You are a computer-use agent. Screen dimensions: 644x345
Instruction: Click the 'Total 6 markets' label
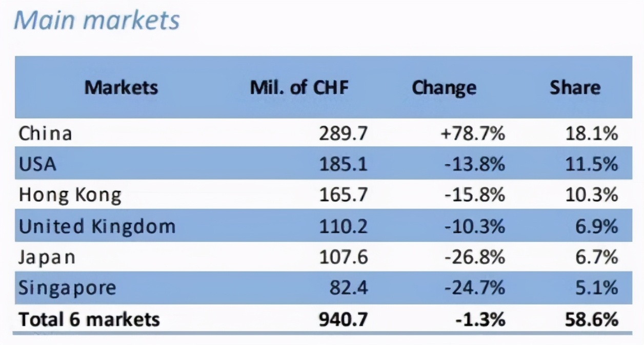click(x=89, y=319)
